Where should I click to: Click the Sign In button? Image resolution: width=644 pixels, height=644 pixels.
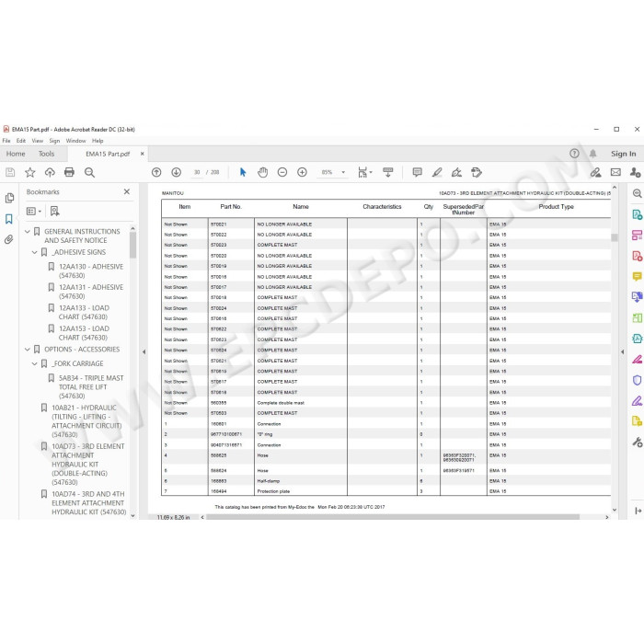624,154
